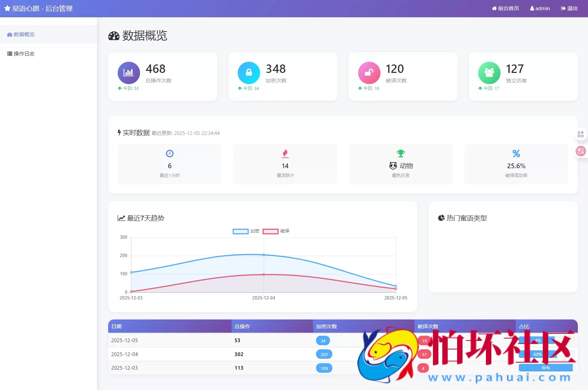Click the star icon in the header brand
588x390 pixels.
7,8
